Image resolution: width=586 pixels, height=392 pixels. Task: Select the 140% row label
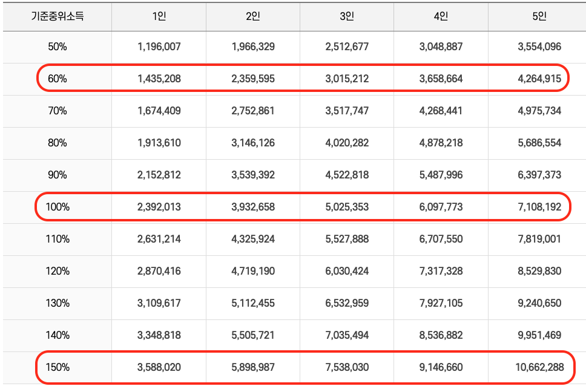(x=58, y=335)
